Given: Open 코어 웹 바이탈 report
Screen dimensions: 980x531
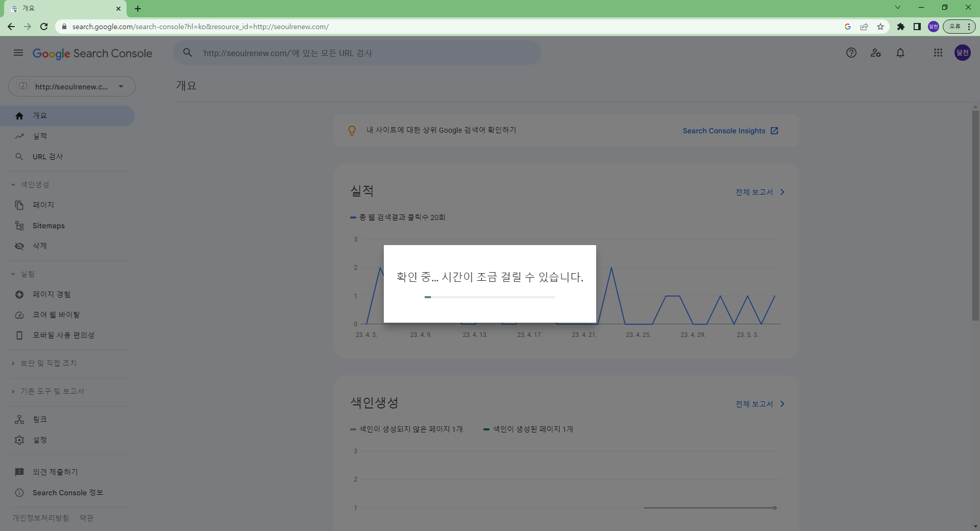Looking at the screenshot, I should point(56,315).
